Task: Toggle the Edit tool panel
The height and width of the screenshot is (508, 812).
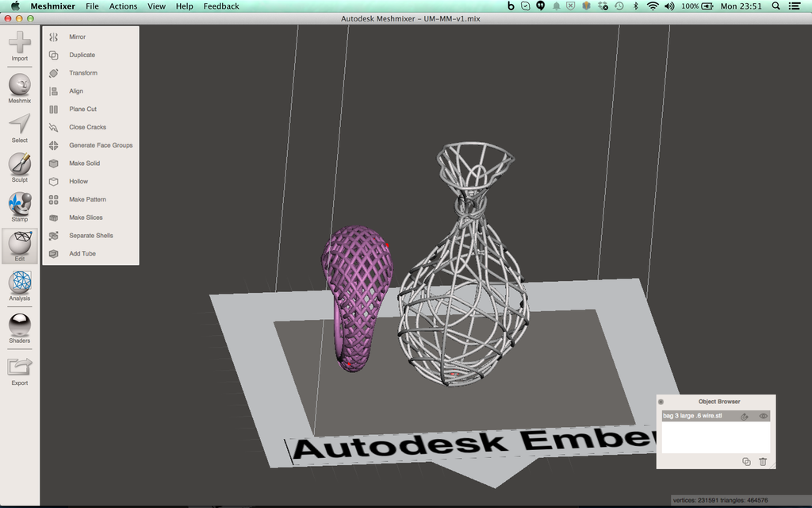Action: pyautogui.click(x=20, y=246)
